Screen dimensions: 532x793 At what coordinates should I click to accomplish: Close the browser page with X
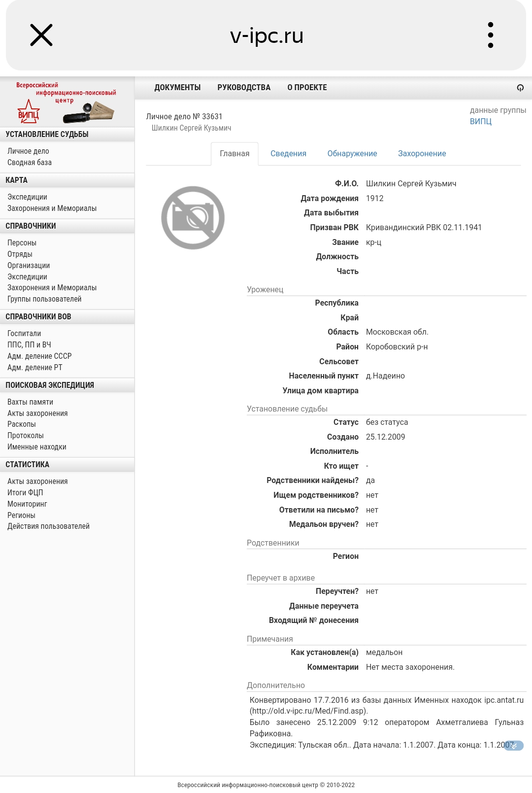[41, 35]
